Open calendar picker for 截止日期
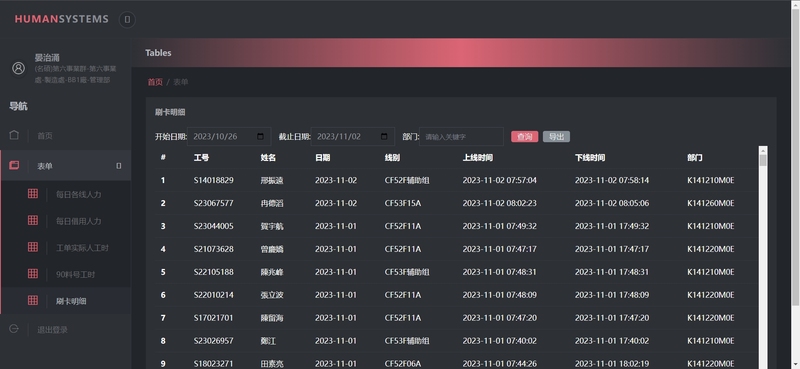Screen dimensions: 800x369 tap(384, 136)
